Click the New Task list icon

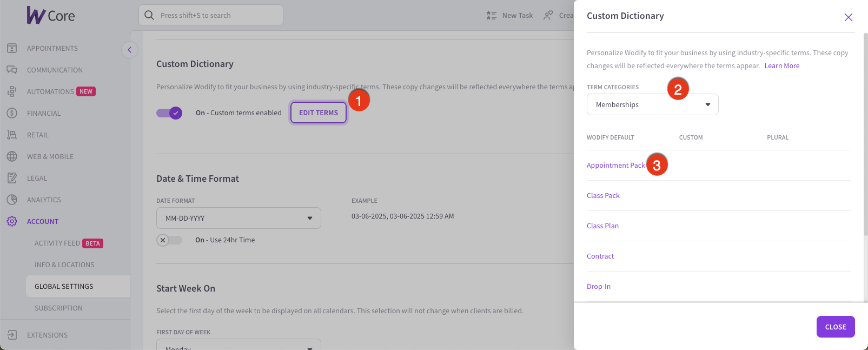[x=491, y=15]
